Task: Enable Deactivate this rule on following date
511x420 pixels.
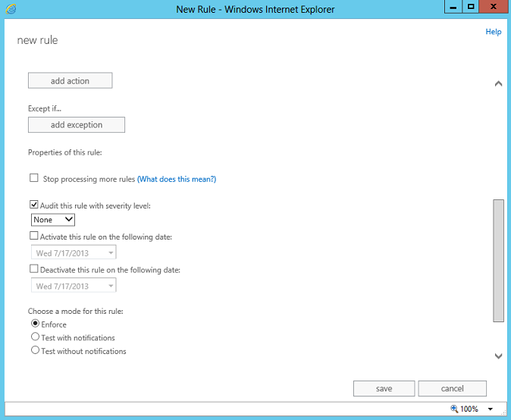Action: 34,269
